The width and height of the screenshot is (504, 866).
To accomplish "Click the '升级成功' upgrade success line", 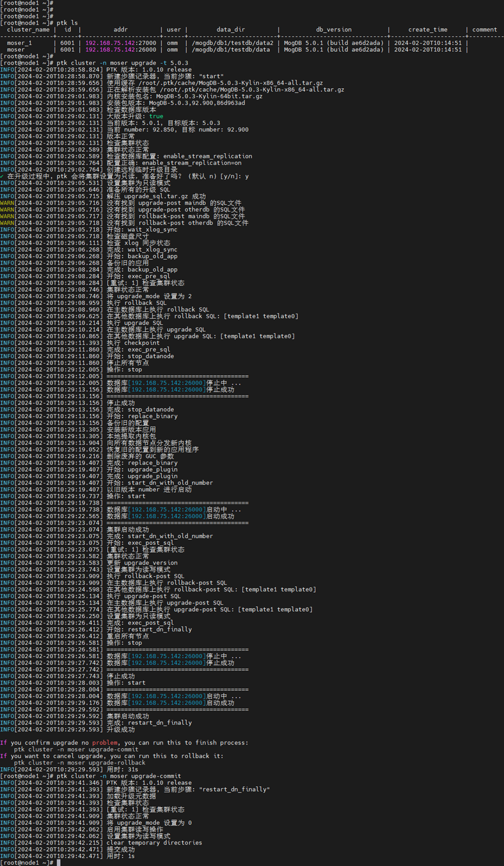I will (121, 730).
